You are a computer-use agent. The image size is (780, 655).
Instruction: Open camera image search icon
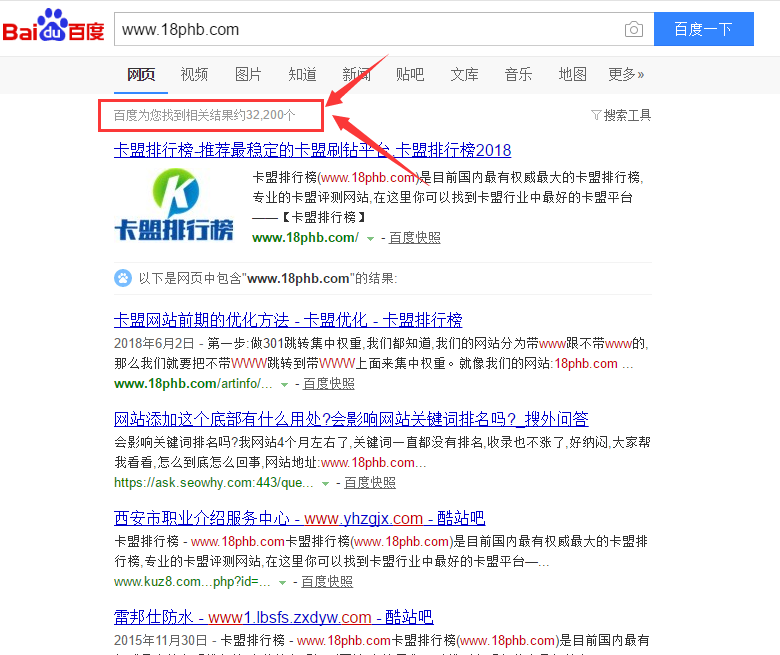pyautogui.click(x=633, y=29)
